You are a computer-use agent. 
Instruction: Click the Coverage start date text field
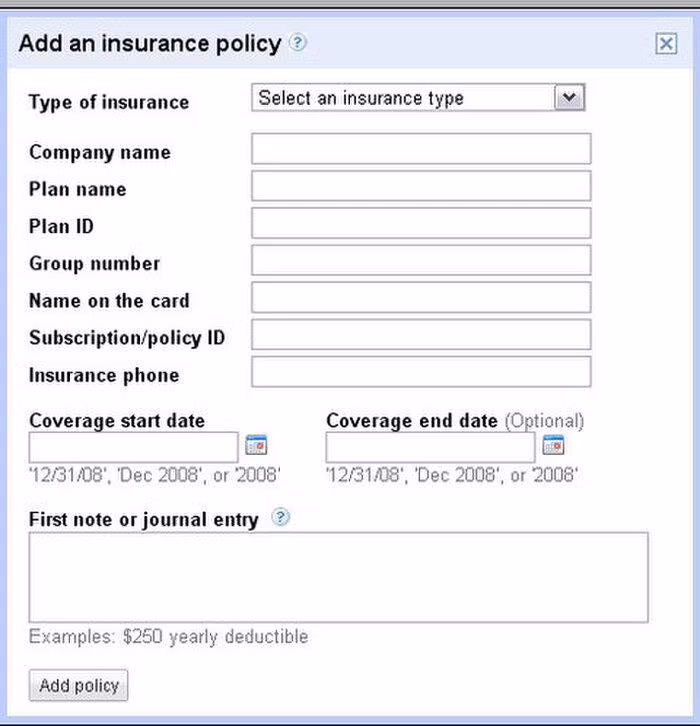(x=134, y=447)
